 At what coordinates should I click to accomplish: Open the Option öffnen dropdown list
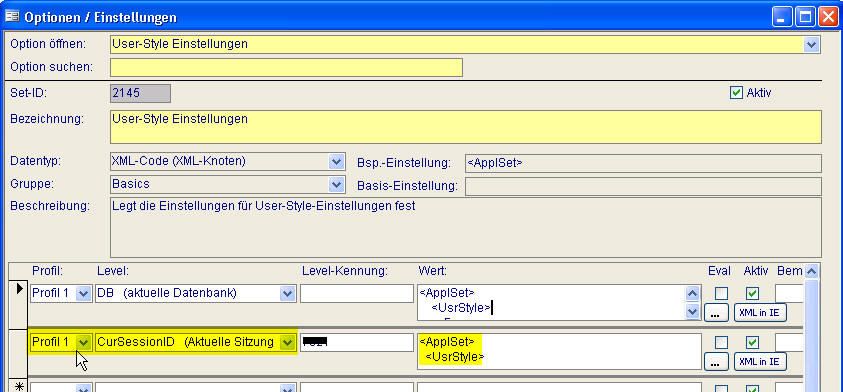click(811, 45)
